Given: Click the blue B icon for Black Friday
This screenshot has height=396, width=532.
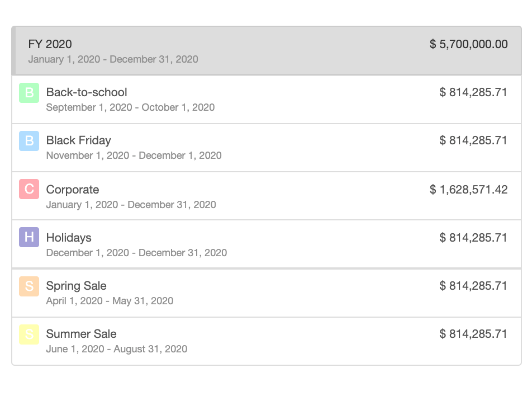Looking at the screenshot, I should click(29, 141).
